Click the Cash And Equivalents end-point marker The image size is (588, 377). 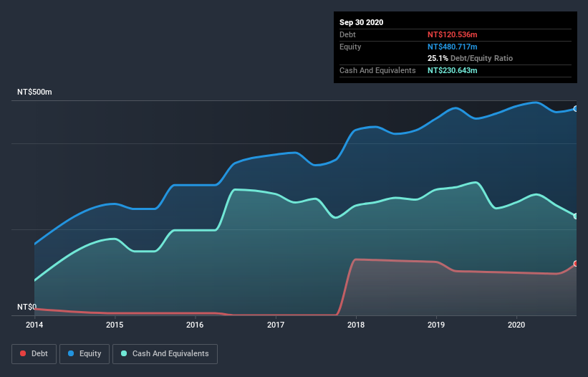coord(576,216)
